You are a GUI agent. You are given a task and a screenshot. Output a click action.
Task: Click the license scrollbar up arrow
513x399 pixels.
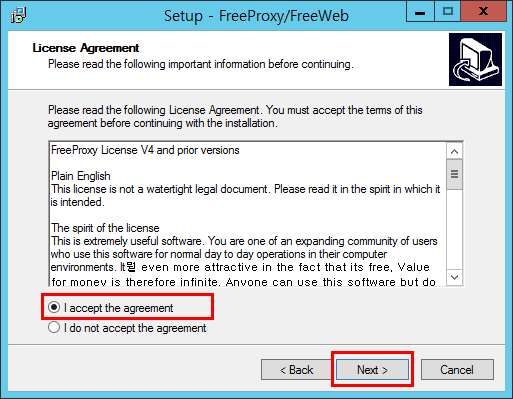coord(454,152)
